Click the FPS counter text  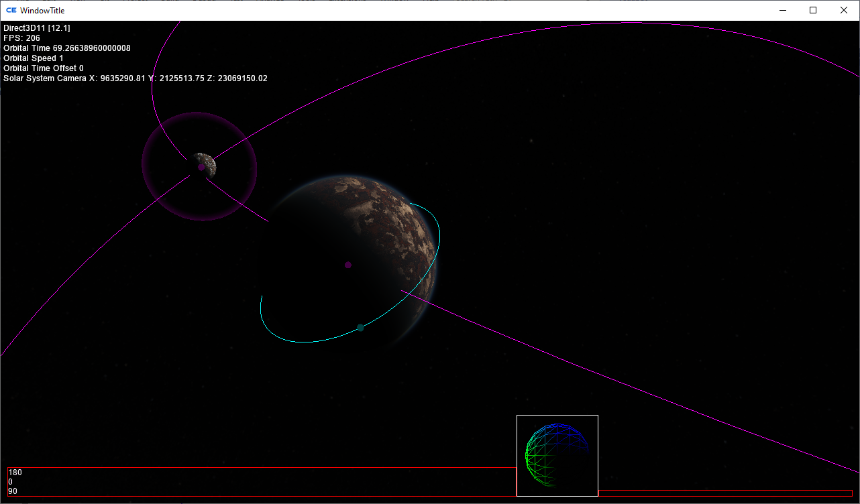click(x=21, y=38)
